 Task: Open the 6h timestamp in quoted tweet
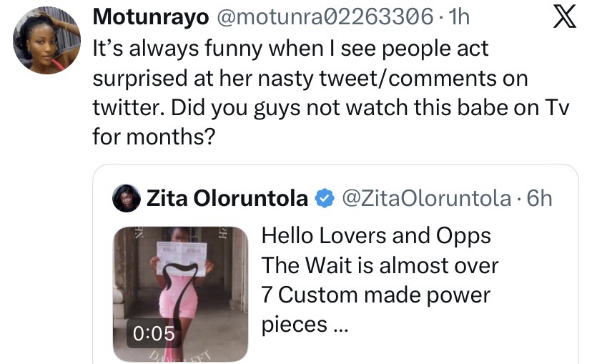540,198
